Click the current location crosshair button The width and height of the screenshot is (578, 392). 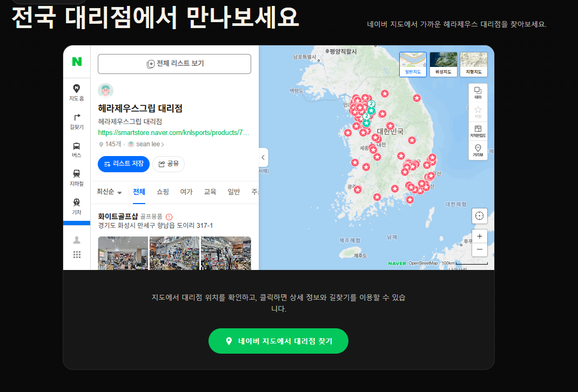click(479, 216)
